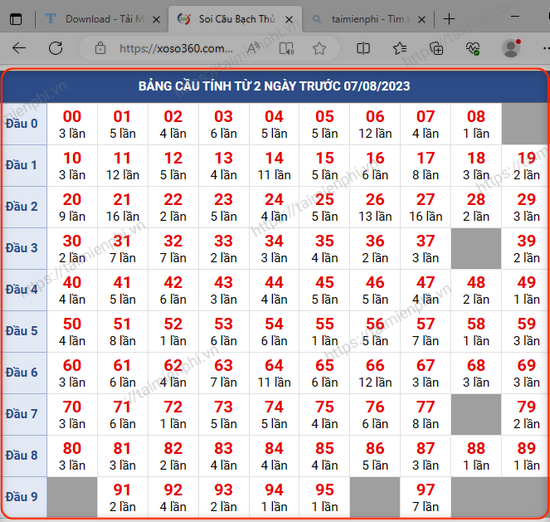Open the Read aloud icon in address bar
Screen dimensions: 550x522
253,48
